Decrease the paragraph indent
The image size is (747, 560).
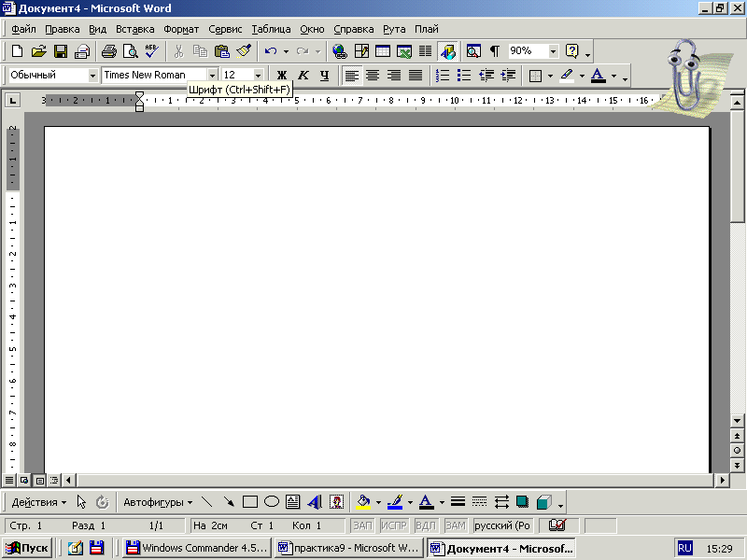pos(486,76)
